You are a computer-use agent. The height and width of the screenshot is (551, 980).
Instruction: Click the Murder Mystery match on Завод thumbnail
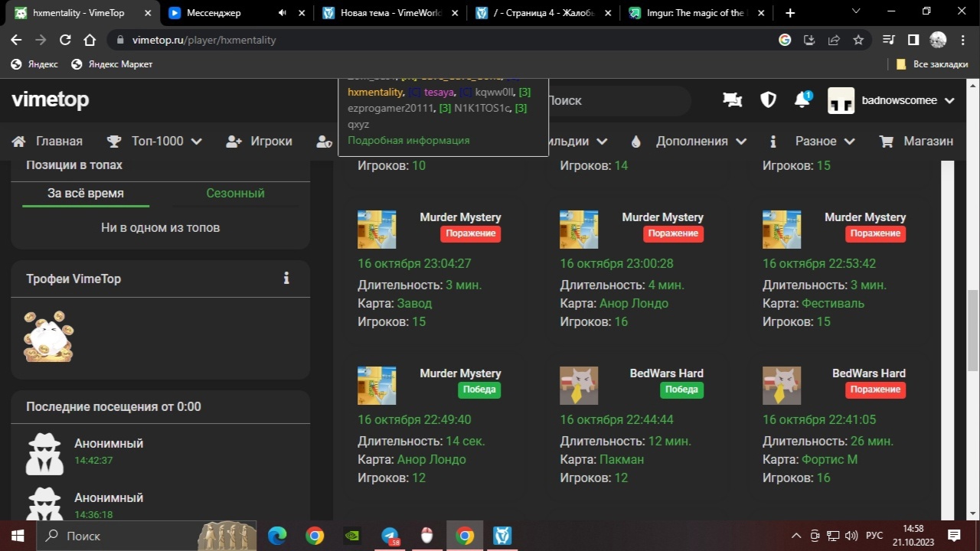(x=377, y=230)
